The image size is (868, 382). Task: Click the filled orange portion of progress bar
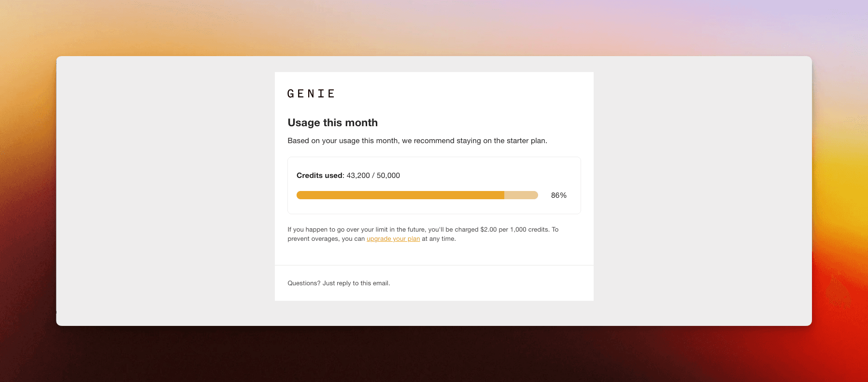pyautogui.click(x=400, y=195)
